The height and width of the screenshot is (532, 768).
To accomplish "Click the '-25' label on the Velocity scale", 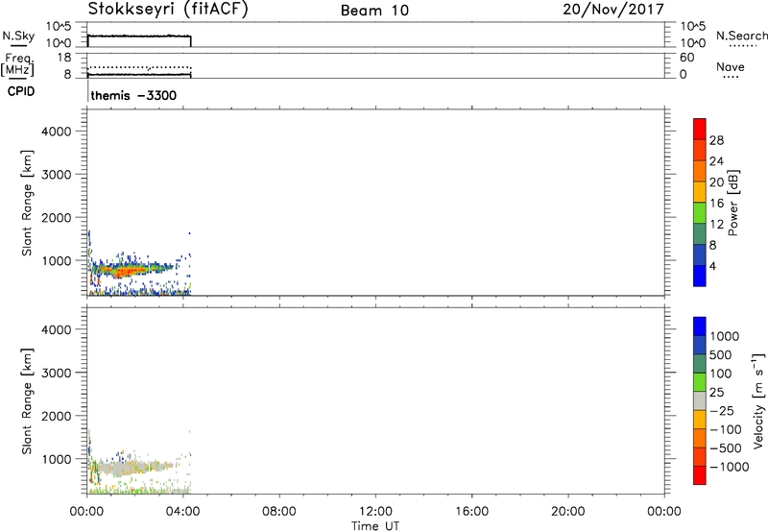I will coord(722,411).
